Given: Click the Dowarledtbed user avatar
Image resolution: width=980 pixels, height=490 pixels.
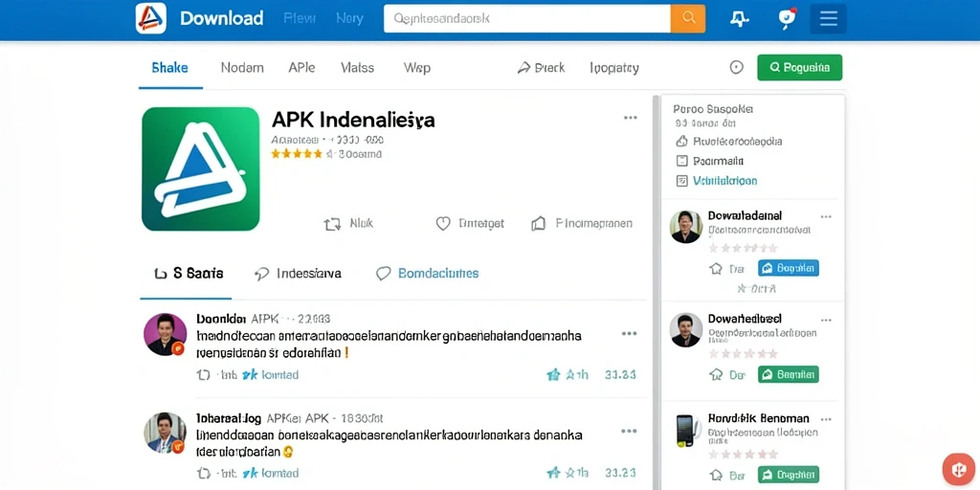Looking at the screenshot, I should tap(685, 329).
